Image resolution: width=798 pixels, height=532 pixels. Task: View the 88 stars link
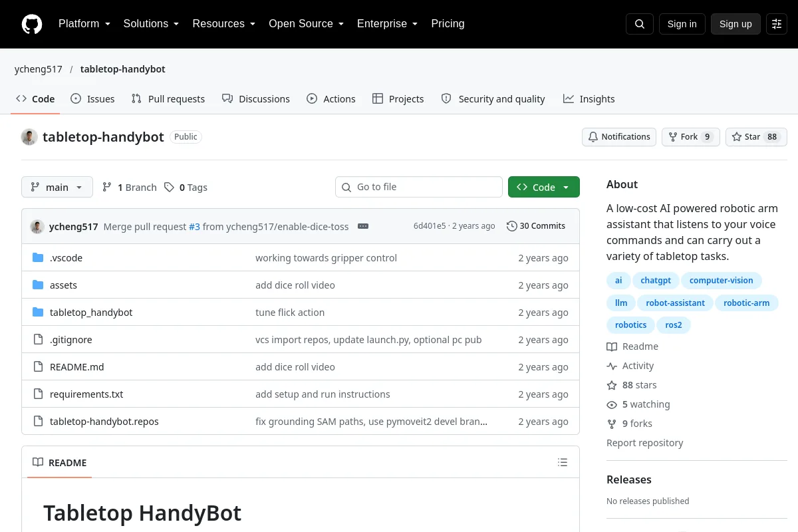[632, 385]
